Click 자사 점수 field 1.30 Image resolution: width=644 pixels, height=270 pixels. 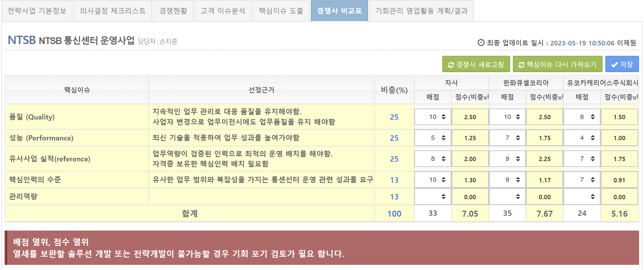point(470,180)
